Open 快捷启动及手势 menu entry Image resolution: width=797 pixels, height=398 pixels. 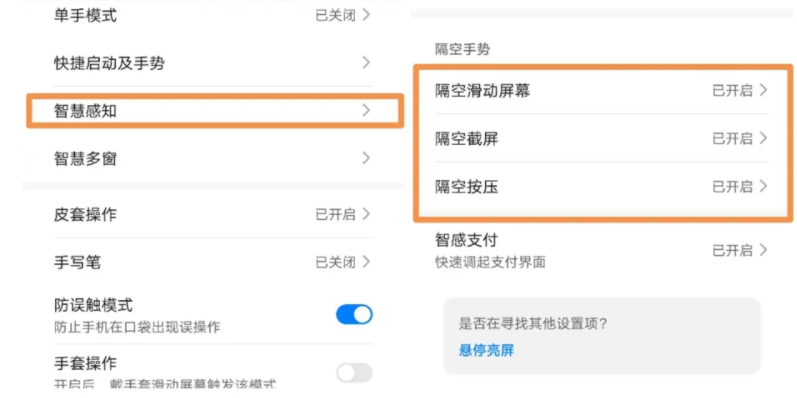(212, 64)
